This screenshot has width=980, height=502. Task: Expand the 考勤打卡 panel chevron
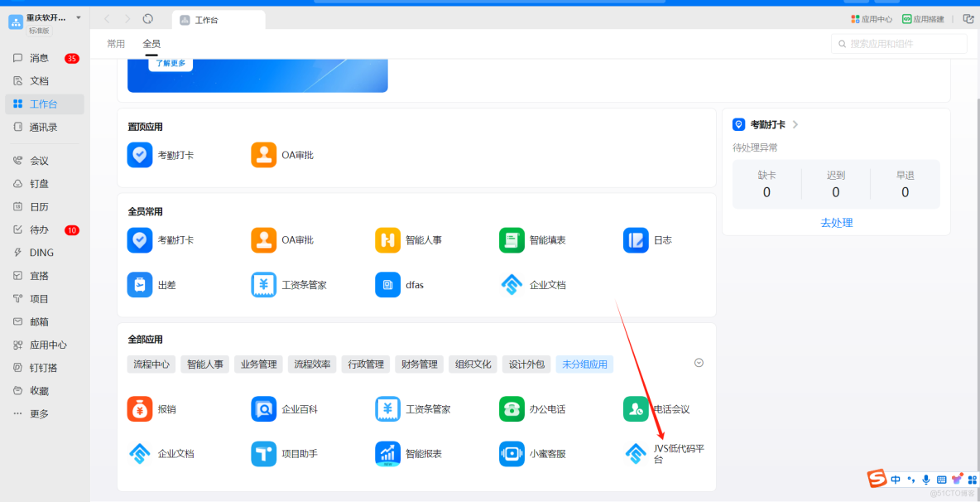click(795, 124)
